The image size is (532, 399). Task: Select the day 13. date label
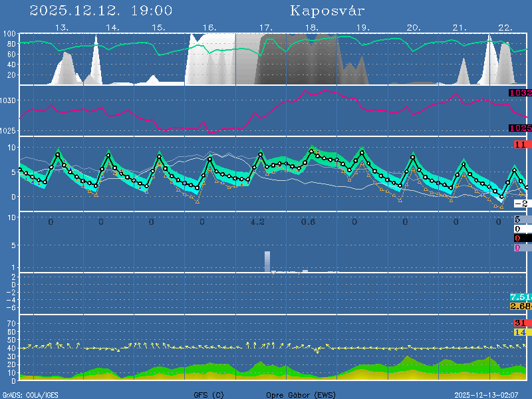(62, 28)
